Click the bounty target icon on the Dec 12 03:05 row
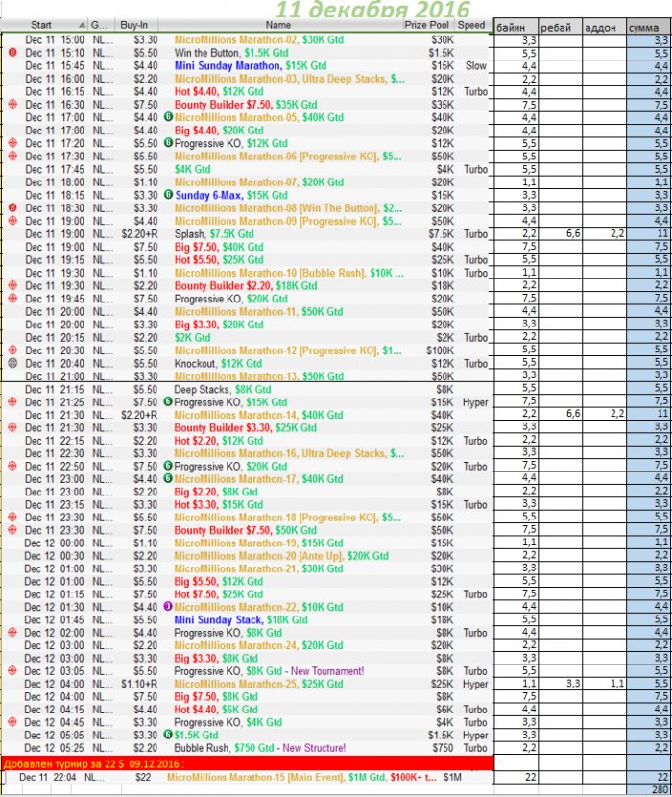The height and width of the screenshot is (797, 672). coord(12,671)
